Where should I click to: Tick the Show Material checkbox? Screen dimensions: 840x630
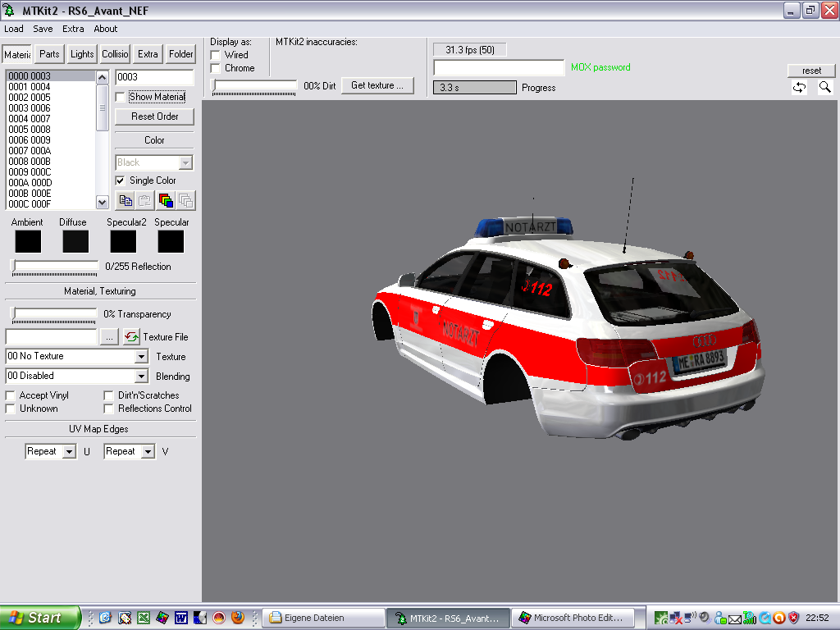coord(121,97)
